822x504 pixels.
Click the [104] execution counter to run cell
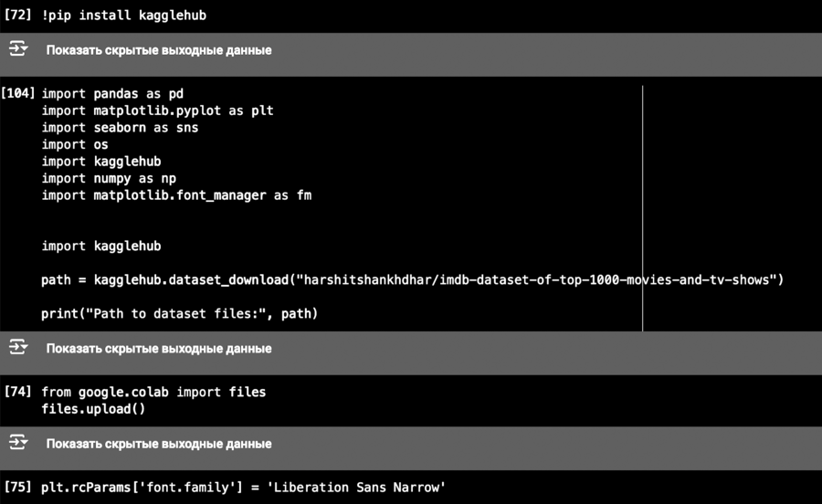[x=18, y=94]
